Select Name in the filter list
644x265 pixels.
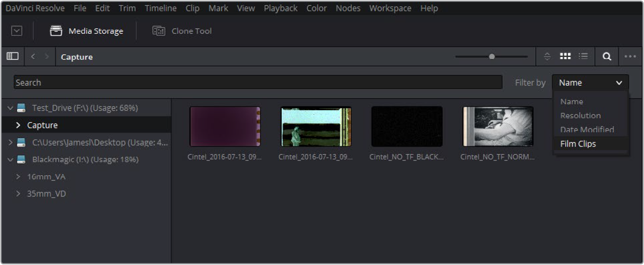(x=571, y=102)
